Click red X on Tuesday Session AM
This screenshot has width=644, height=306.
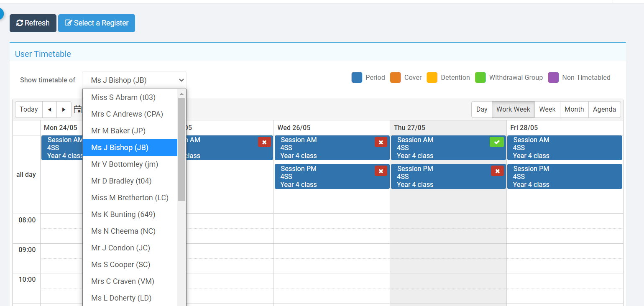264,142
